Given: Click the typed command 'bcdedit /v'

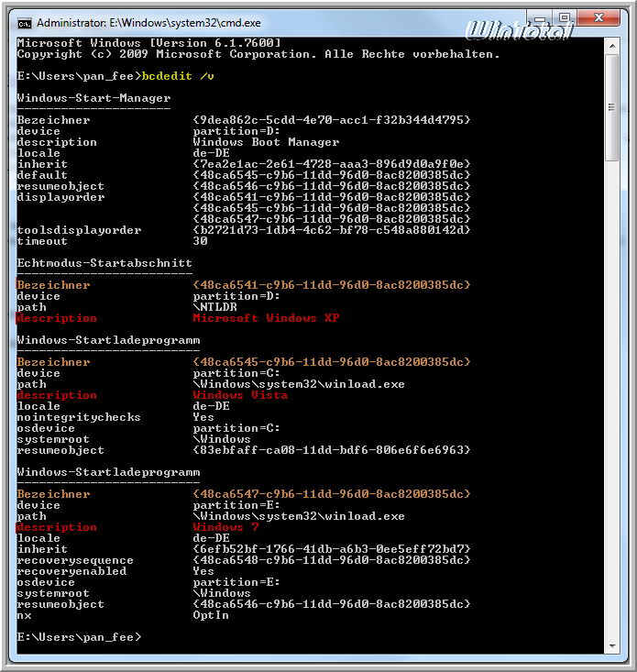Looking at the screenshot, I should coord(178,76).
